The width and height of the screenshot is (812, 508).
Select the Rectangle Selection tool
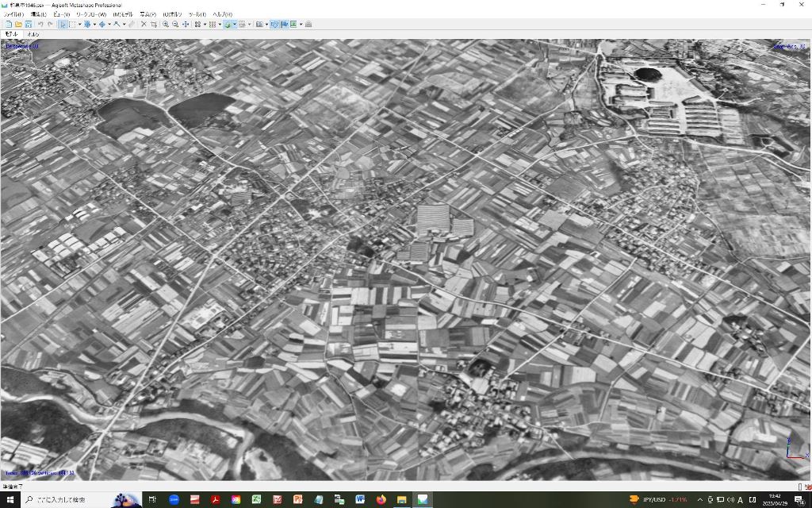pos(72,25)
